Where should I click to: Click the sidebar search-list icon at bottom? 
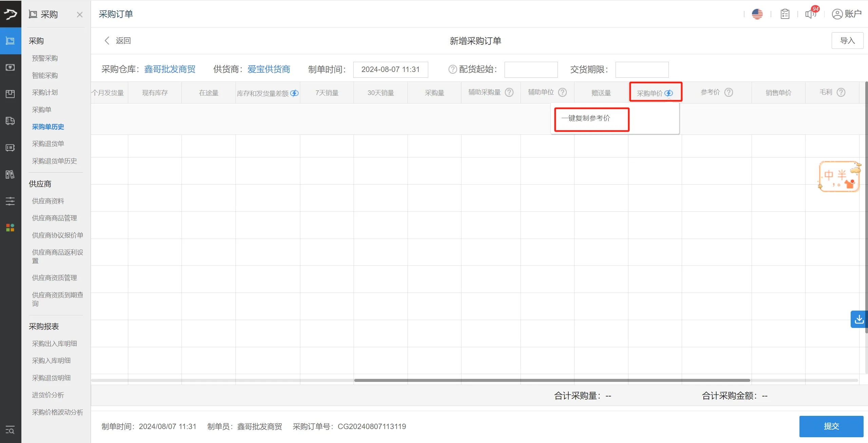click(10, 430)
